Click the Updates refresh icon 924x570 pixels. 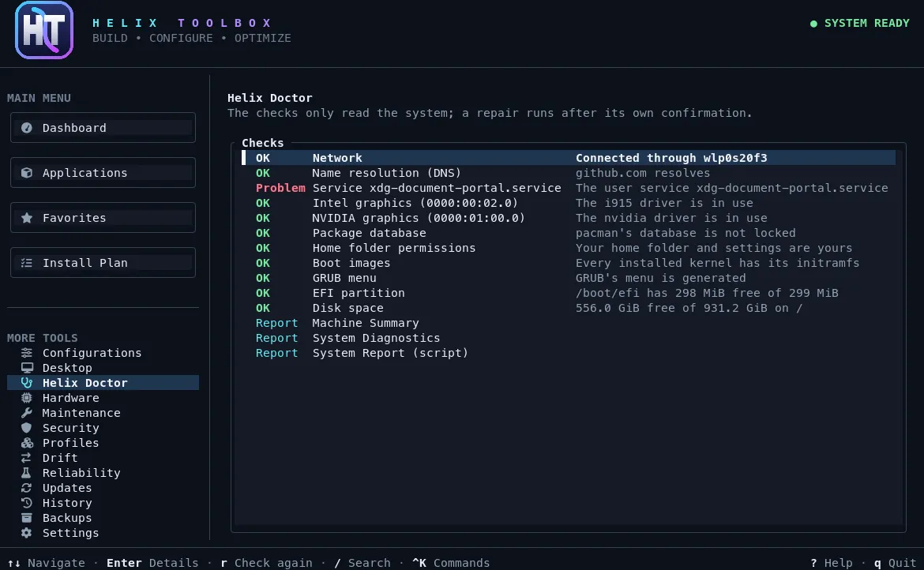(27, 488)
